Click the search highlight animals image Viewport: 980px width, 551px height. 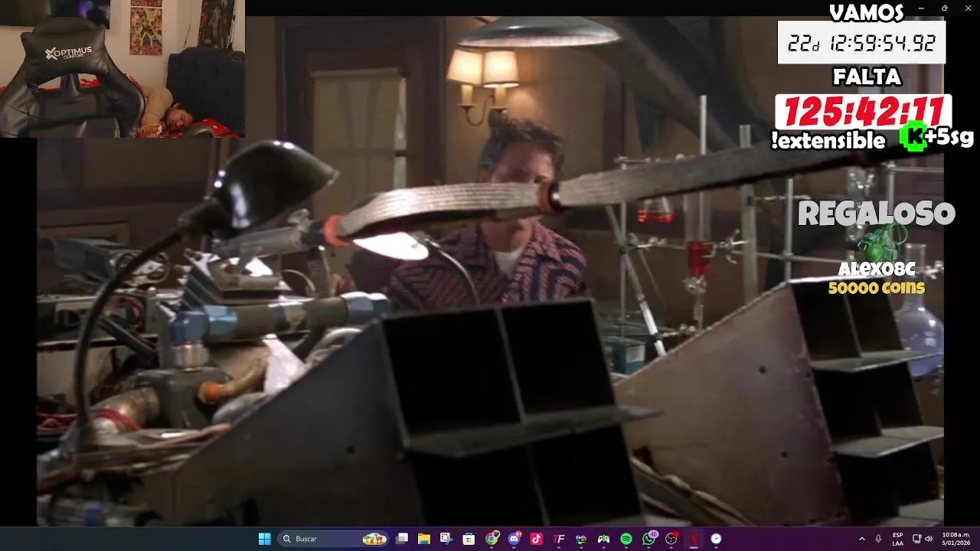click(x=374, y=539)
